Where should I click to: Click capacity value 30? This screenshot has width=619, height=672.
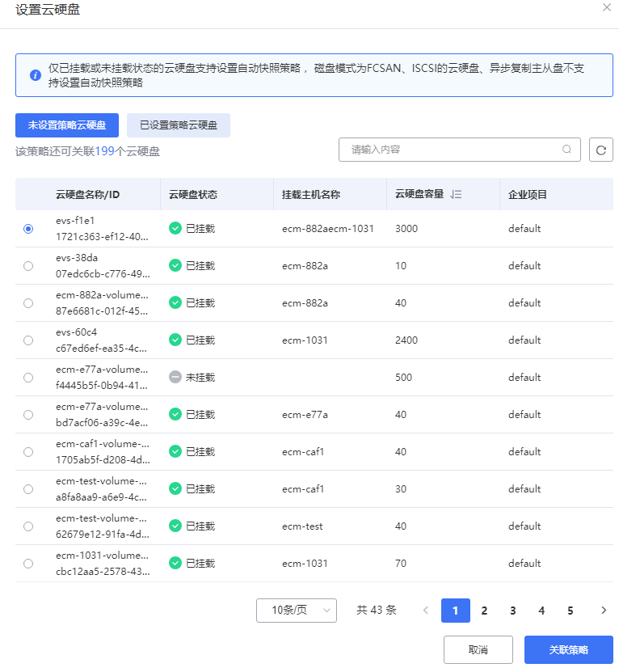click(x=401, y=489)
